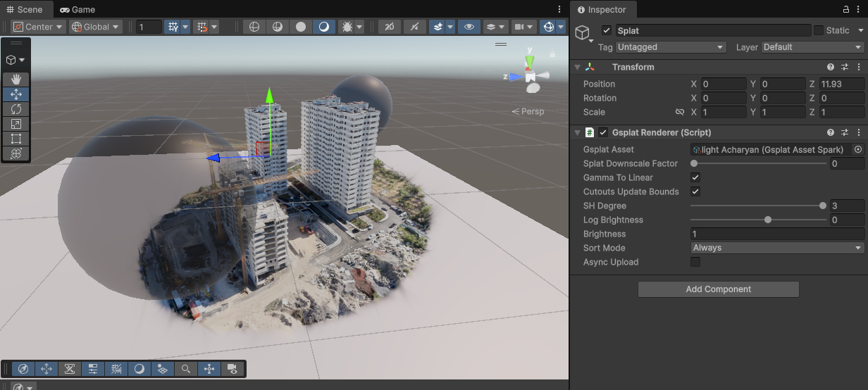Click the grid hatch icon in bottom toolbar
868x390 pixels.
click(x=116, y=368)
